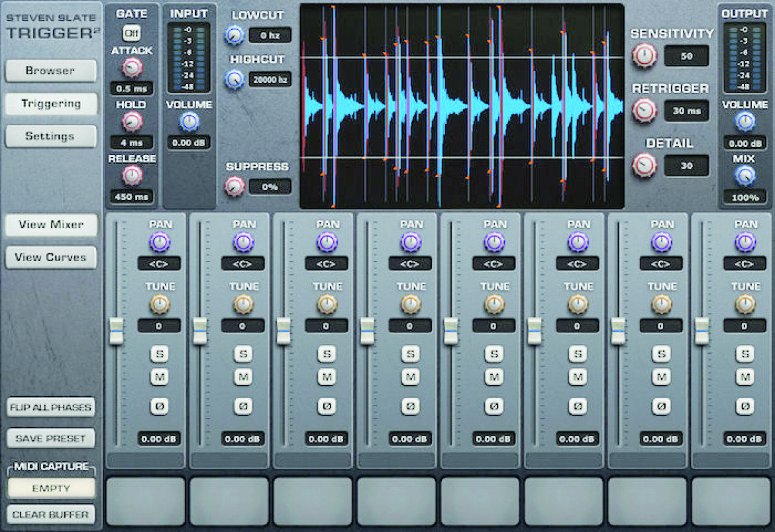Open the Browser page
Viewport: 775px width, 532px height.
click(50, 71)
